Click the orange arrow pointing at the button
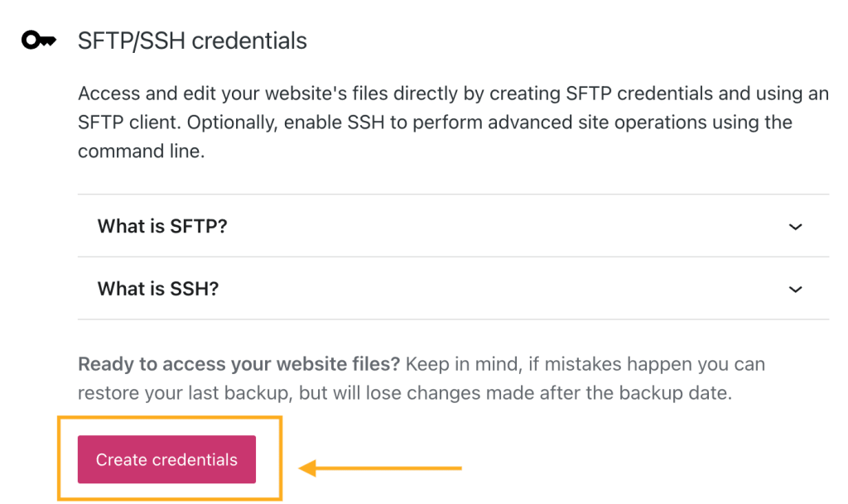The width and height of the screenshot is (848, 504). 379,468
